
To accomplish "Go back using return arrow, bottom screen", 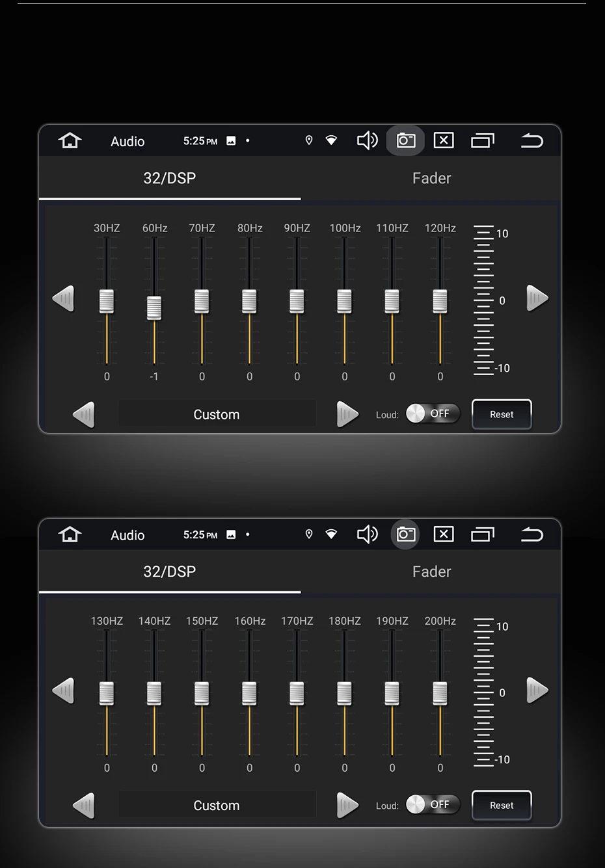I will tap(531, 534).
